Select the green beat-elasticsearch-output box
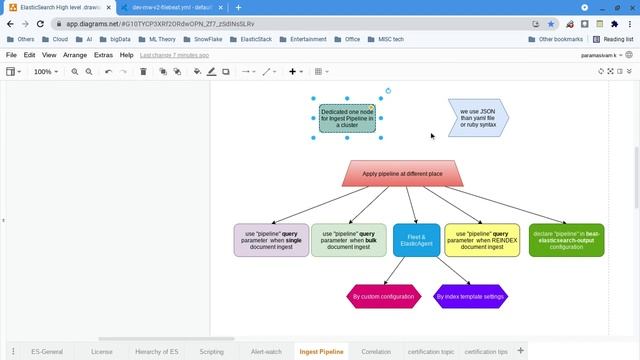 567,240
